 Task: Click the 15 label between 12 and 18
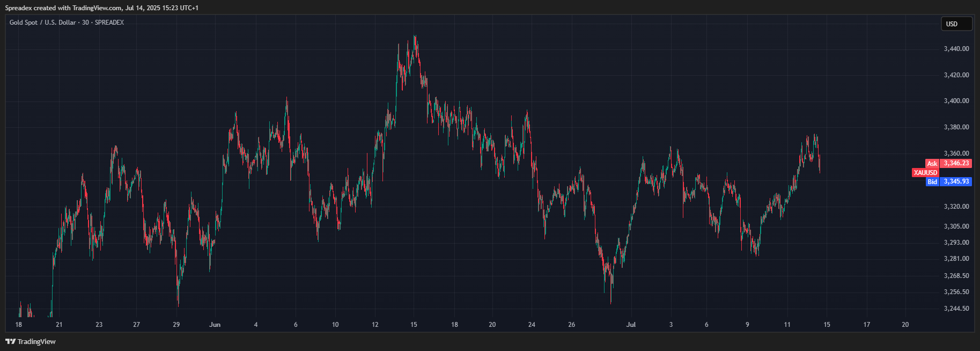[414, 325]
